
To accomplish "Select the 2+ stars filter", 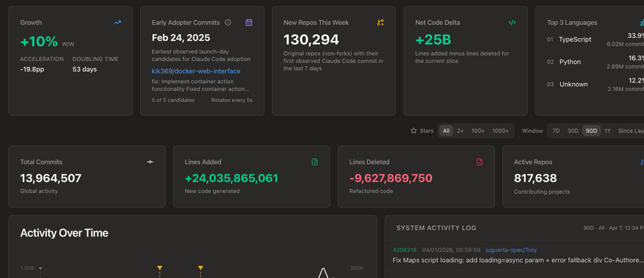I will pyautogui.click(x=460, y=131).
